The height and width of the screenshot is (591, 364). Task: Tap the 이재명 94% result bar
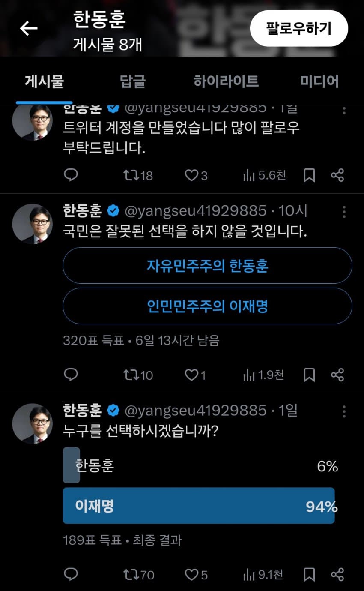[199, 506]
